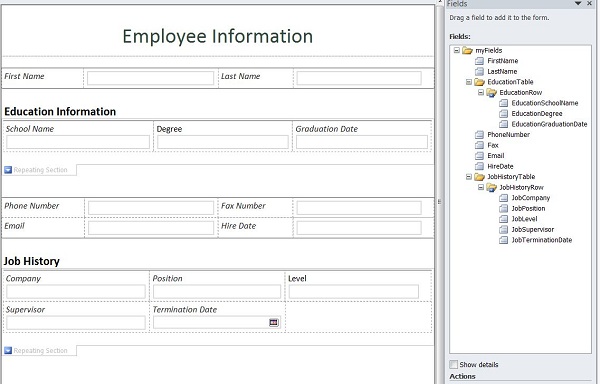This screenshot has width=600, height=384.
Task: Click the Termination Date label
Action: pos(185,309)
